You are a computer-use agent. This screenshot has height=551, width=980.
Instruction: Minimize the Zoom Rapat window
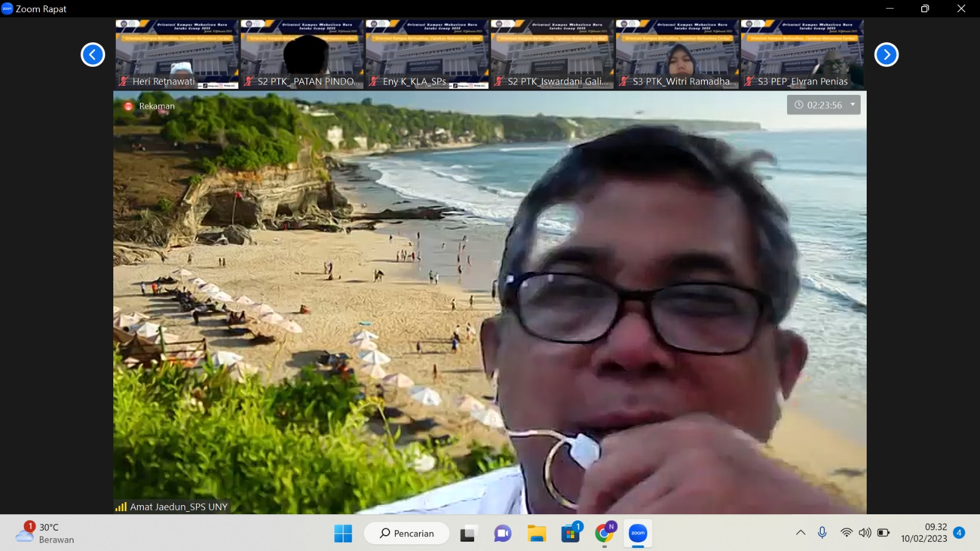click(x=890, y=9)
